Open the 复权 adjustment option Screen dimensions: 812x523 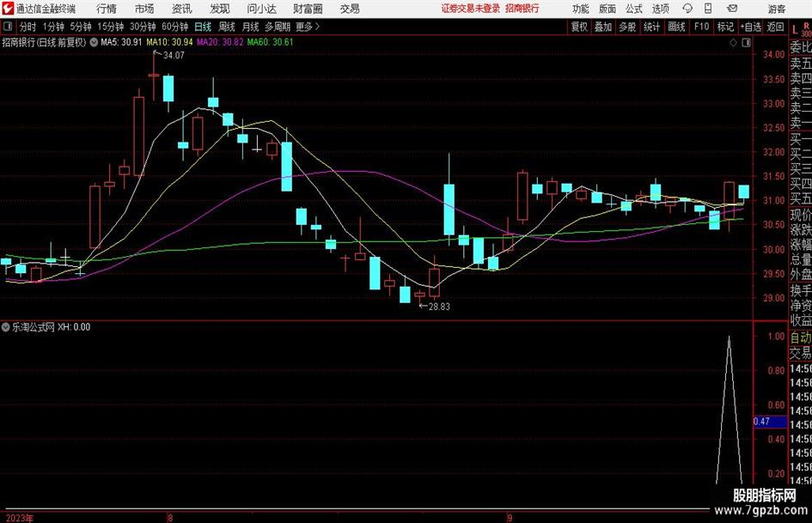(x=579, y=27)
